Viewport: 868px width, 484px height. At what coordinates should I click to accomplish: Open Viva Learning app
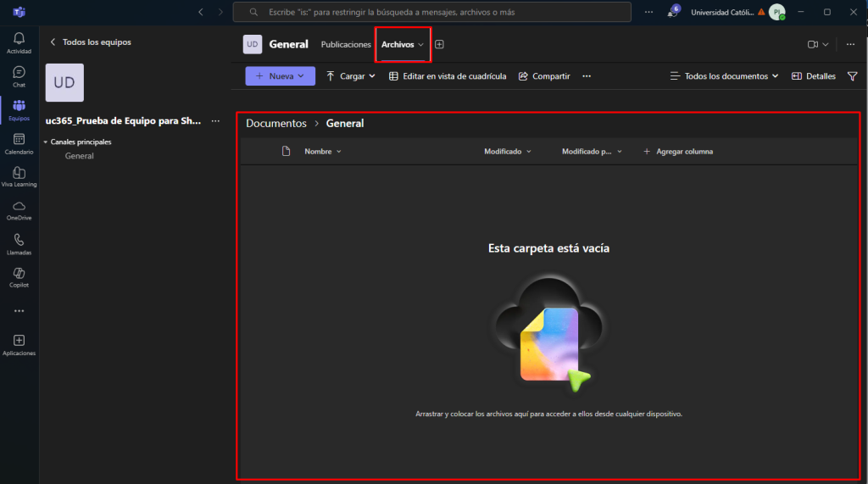19,176
